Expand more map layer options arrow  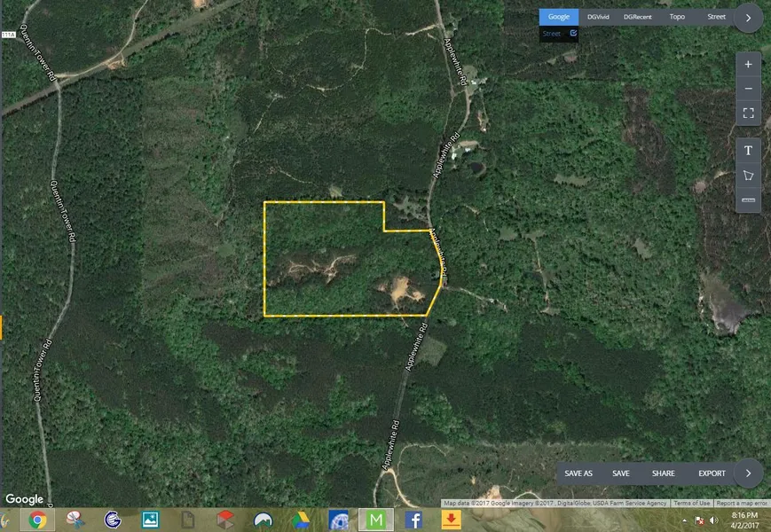point(748,17)
